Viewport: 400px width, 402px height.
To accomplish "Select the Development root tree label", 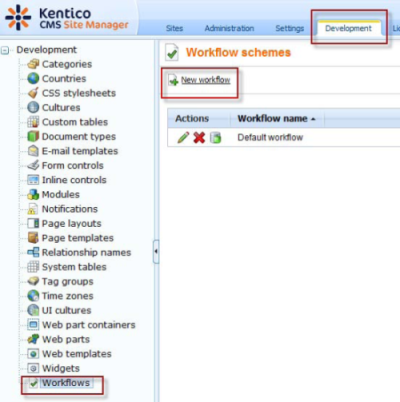I will 46,50.
